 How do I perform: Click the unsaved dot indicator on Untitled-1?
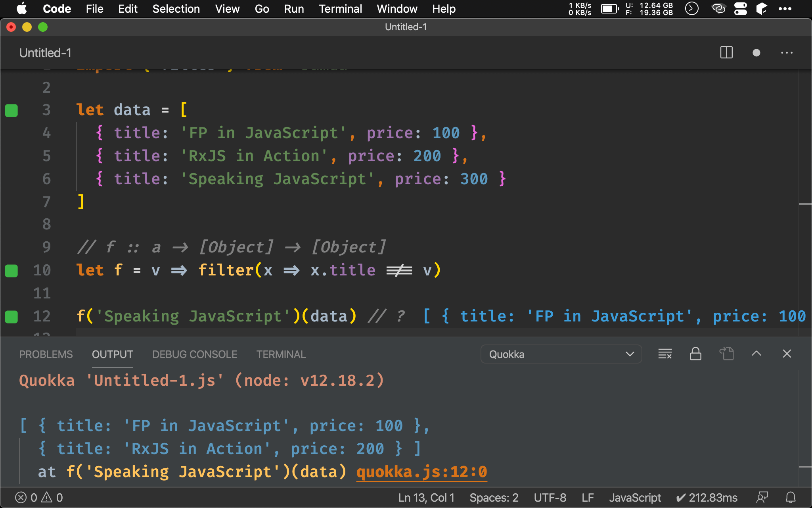pyautogui.click(x=756, y=53)
